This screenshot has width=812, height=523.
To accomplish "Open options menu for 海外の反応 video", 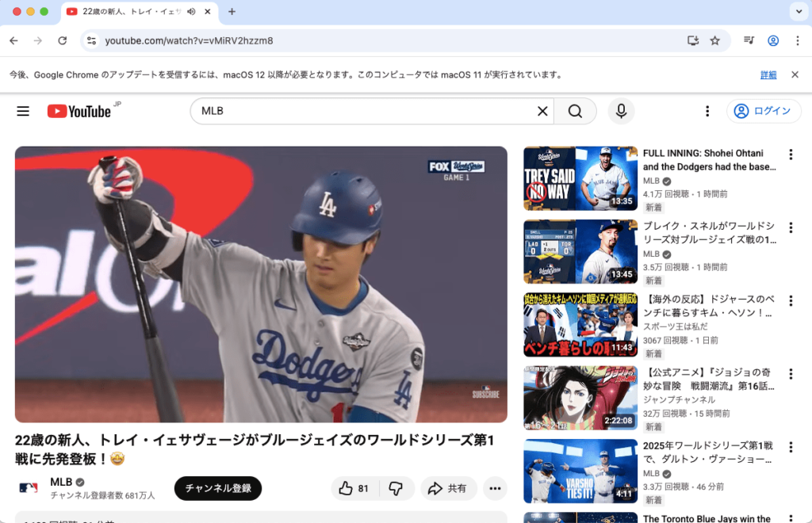I will coord(791,300).
